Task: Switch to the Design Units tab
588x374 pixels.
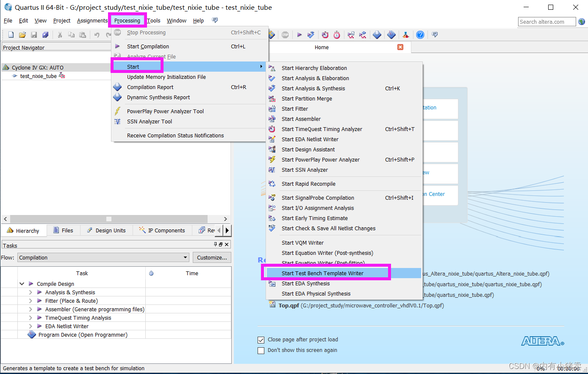Action: [106, 230]
